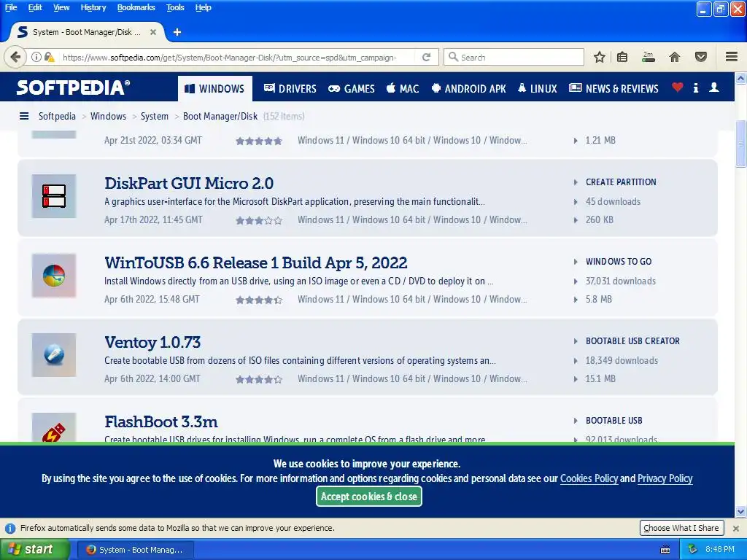Click the page scrollbar up arrow

click(741, 78)
